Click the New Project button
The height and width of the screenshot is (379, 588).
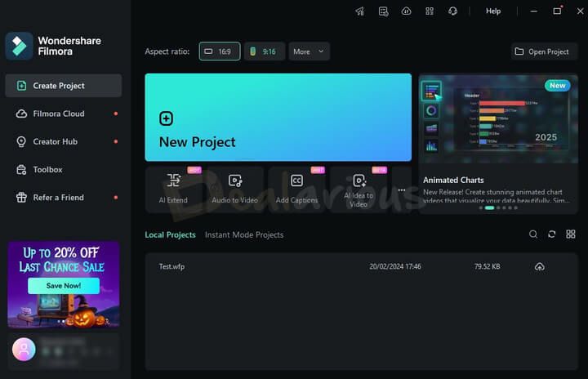[x=278, y=118]
